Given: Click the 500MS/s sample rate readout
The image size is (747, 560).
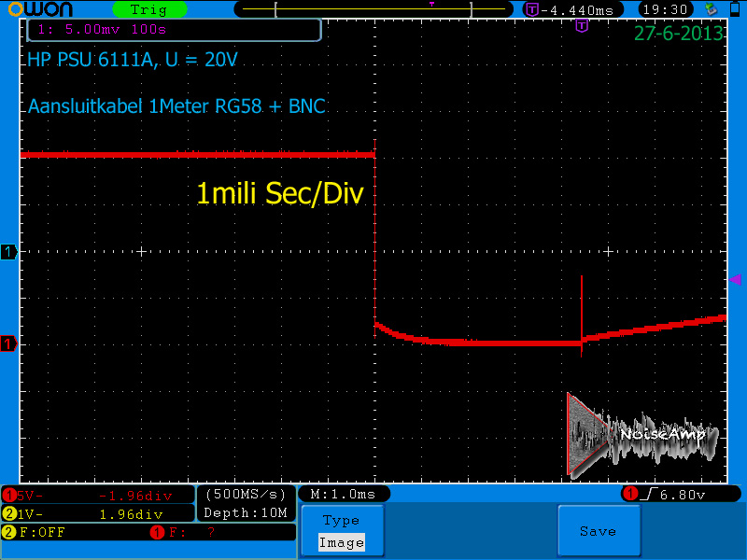Looking at the screenshot, I should click(246, 495).
